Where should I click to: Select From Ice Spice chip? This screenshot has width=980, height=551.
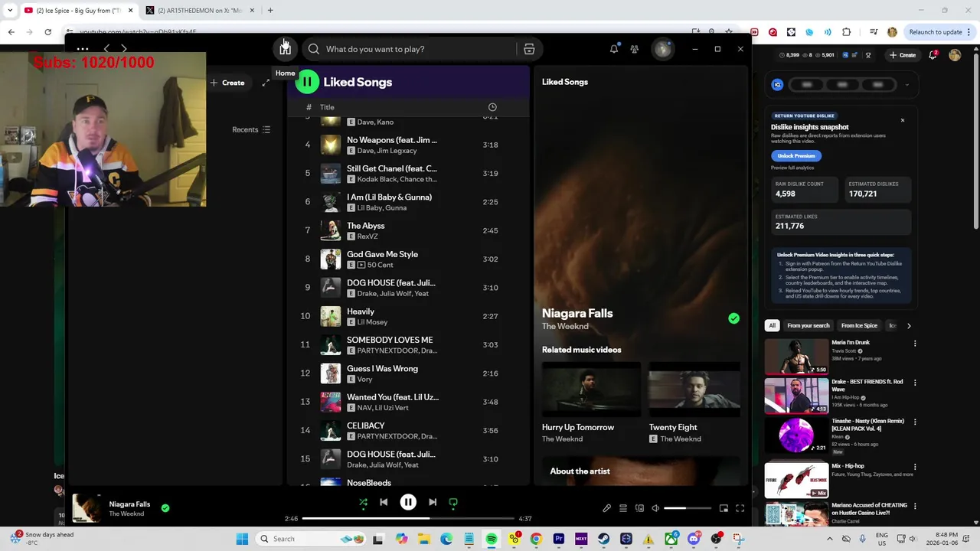(859, 325)
